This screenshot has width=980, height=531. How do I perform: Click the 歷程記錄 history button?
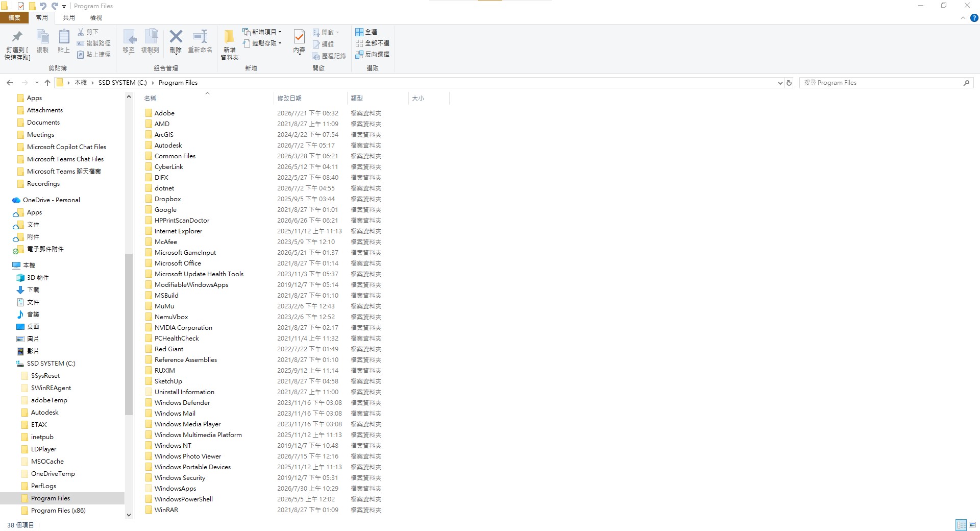[x=329, y=56]
